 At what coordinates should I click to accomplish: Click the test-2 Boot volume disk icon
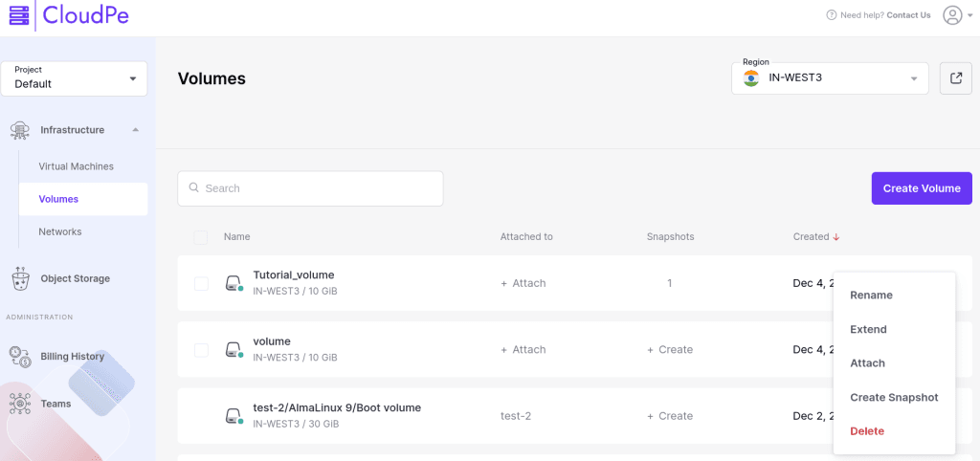(x=234, y=417)
